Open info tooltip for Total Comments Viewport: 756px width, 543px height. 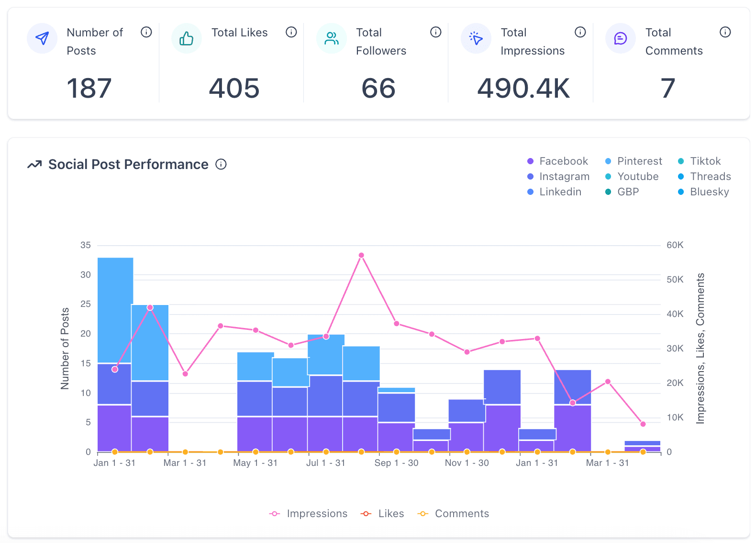pos(725,32)
